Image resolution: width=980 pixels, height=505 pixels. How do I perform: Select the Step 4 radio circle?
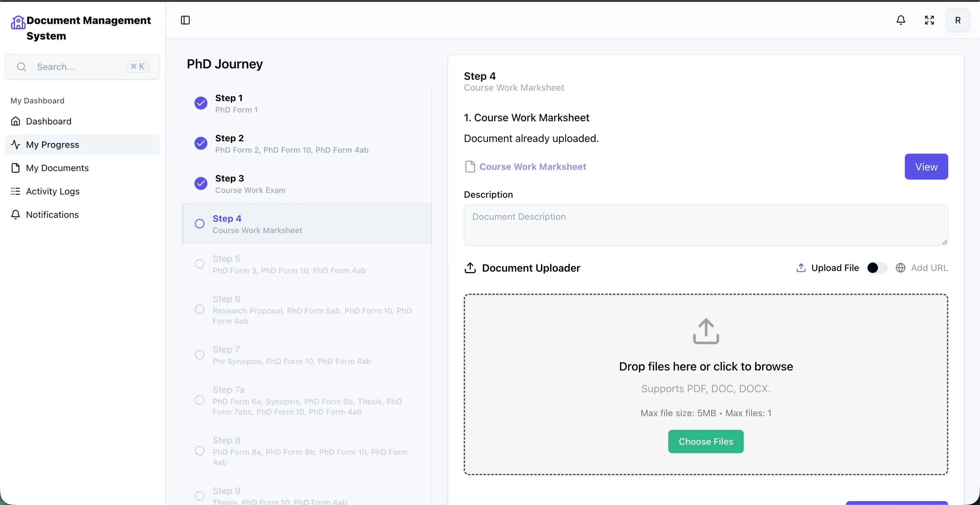[x=199, y=224]
